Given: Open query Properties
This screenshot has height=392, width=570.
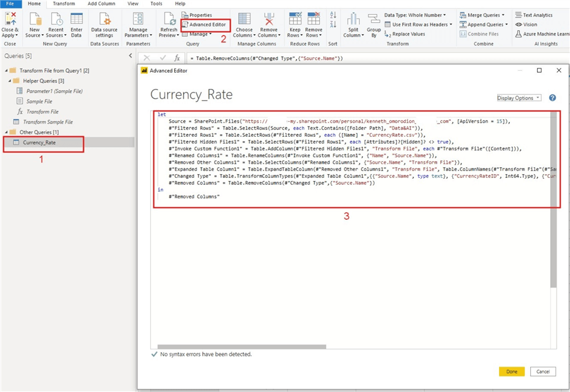Looking at the screenshot, I should (197, 15).
